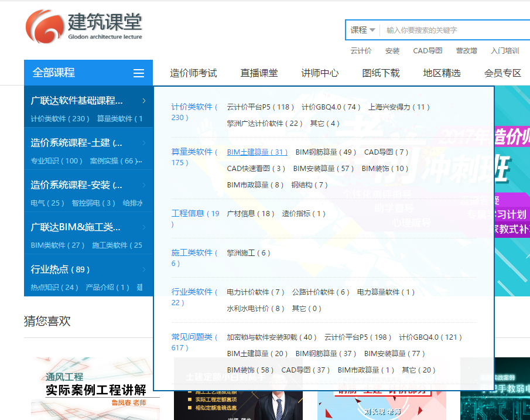Open the 直播课堂 nav tab
Viewport: 530px width, 420px height.
pos(259,73)
